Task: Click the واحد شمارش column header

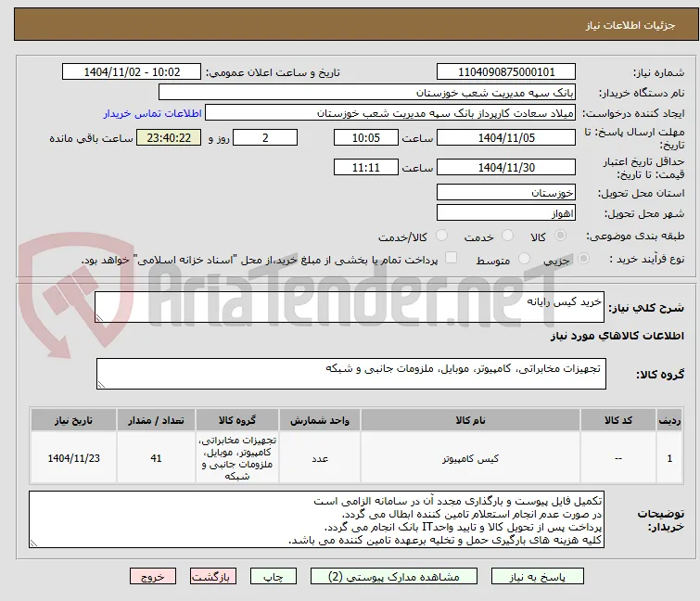Action: 320,420
